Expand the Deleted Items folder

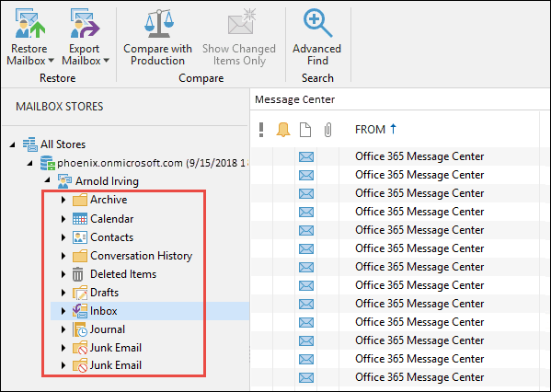pos(63,274)
